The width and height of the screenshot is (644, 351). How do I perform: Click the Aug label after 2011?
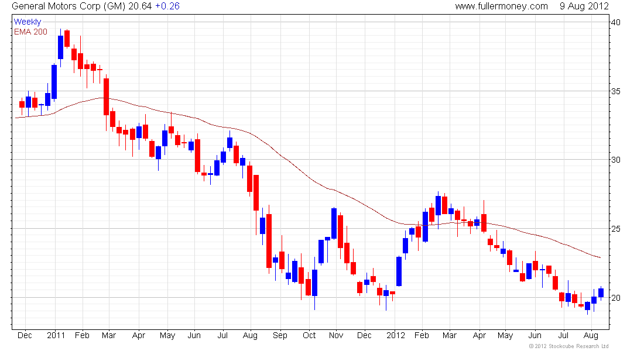(250, 335)
